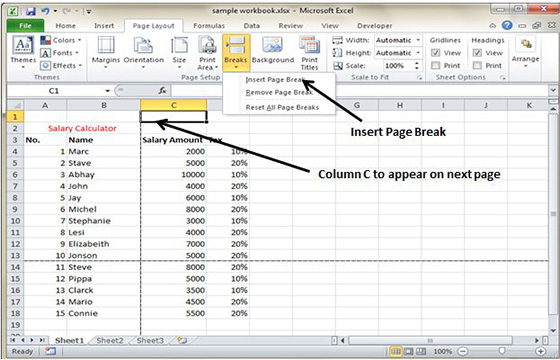The width and height of the screenshot is (560, 360).
Task: Choose Remove Page Break
Action: tap(279, 92)
